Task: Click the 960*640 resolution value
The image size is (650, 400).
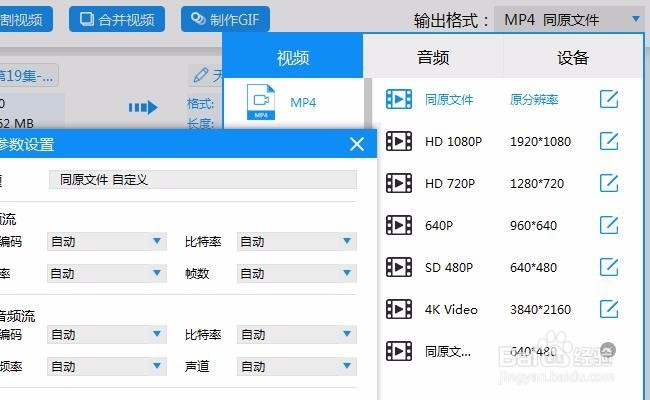Action: point(534,225)
